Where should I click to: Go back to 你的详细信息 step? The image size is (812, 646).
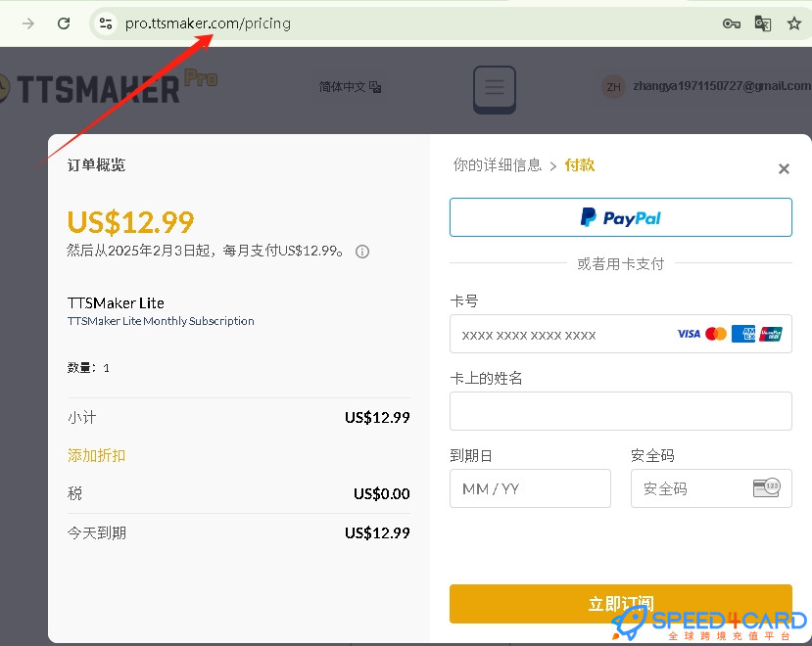[x=498, y=165]
